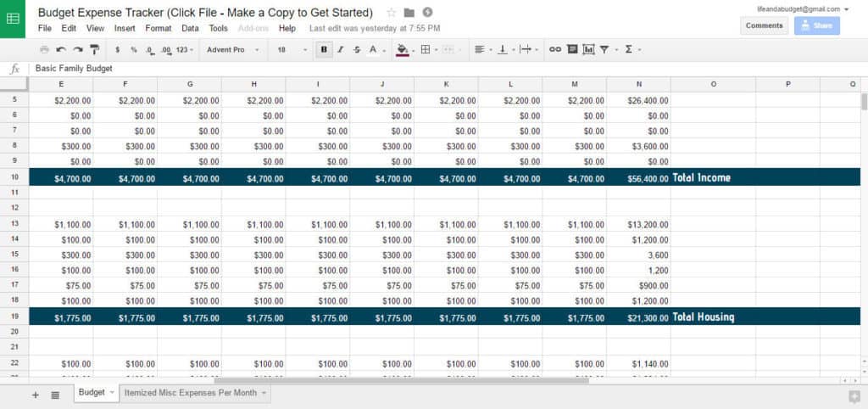Click the spreadsheet title text
868x409 pixels.
coord(205,13)
